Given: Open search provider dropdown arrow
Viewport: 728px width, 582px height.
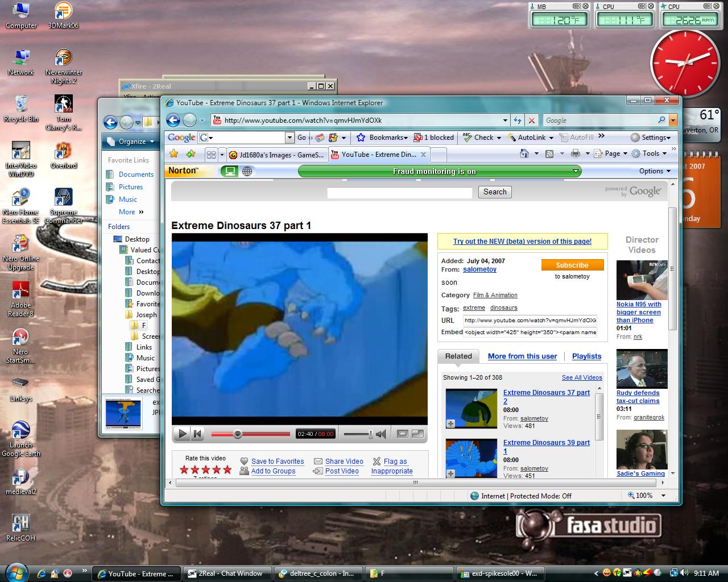Looking at the screenshot, I should point(673,120).
